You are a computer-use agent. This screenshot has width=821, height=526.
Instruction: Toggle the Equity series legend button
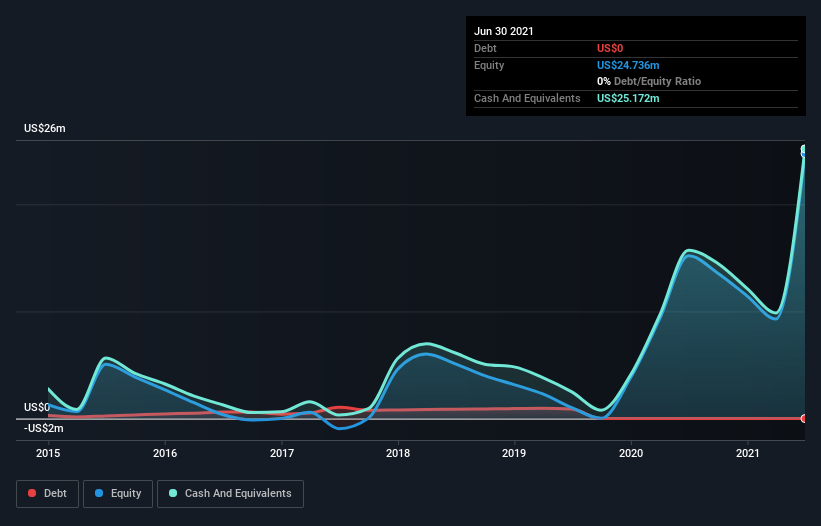(x=118, y=494)
